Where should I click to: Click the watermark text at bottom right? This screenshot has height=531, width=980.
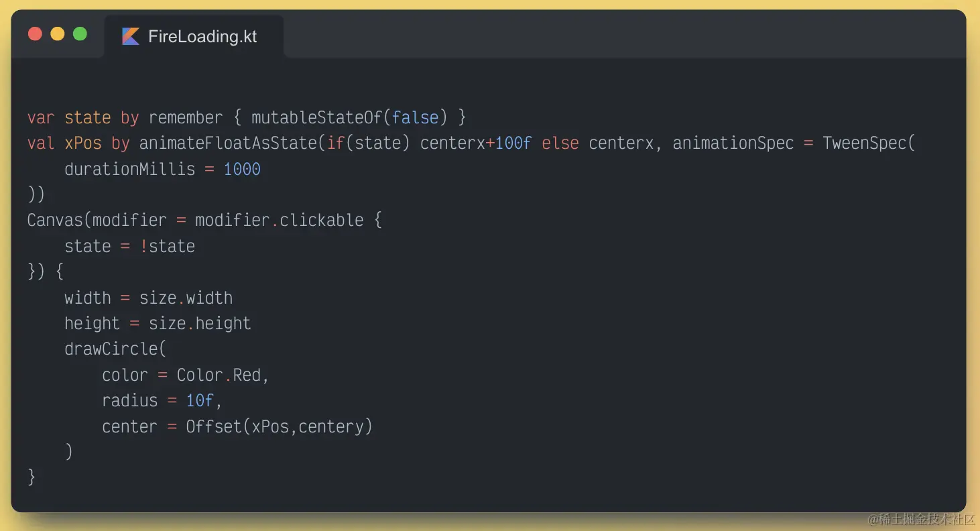921,520
